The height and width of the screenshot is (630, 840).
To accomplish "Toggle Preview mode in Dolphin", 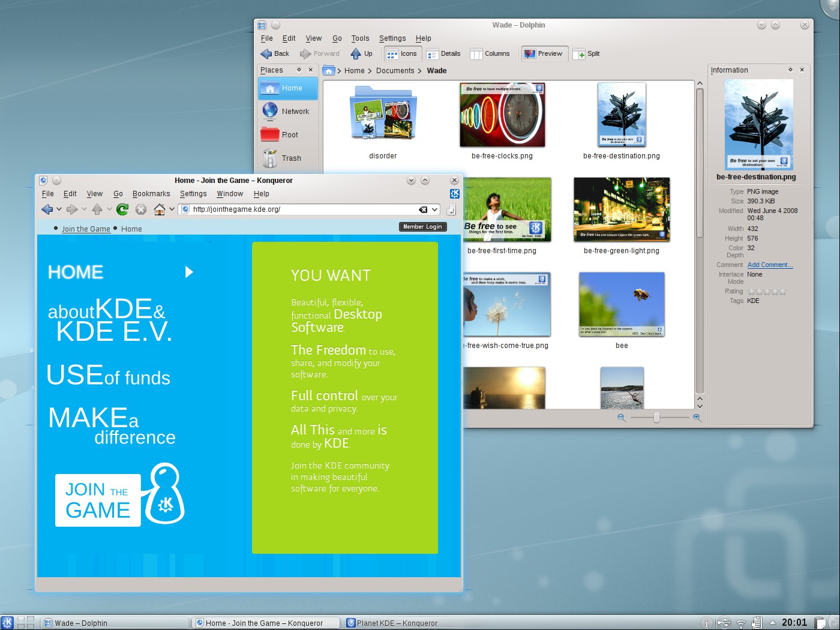I will (544, 53).
